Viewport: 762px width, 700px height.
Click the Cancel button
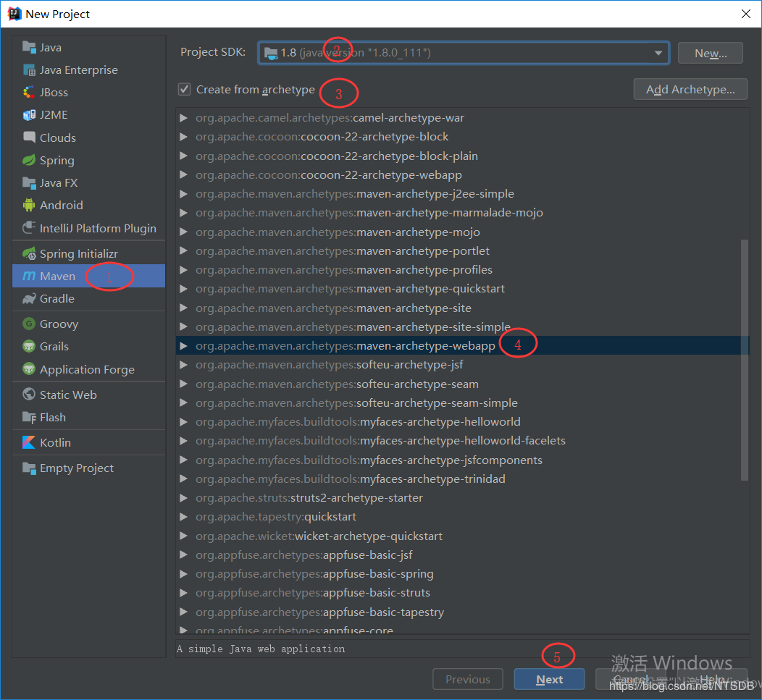[x=631, y=679]
